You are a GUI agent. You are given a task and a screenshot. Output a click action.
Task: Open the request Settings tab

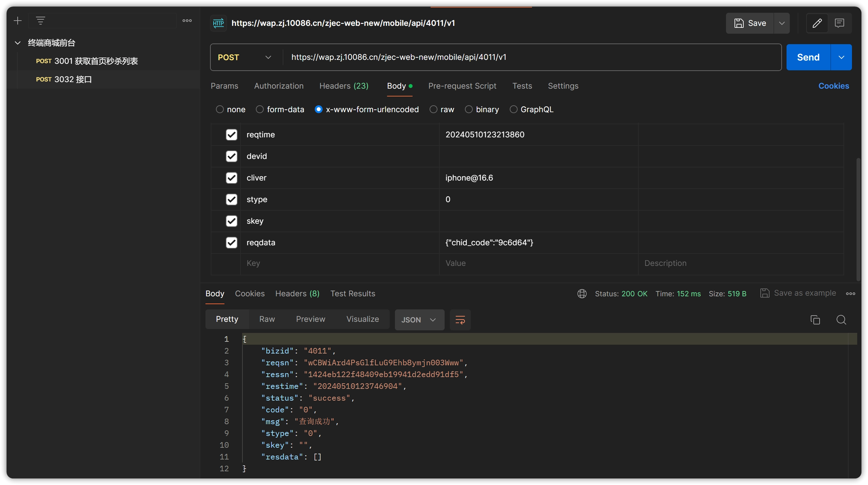[563, 86]
